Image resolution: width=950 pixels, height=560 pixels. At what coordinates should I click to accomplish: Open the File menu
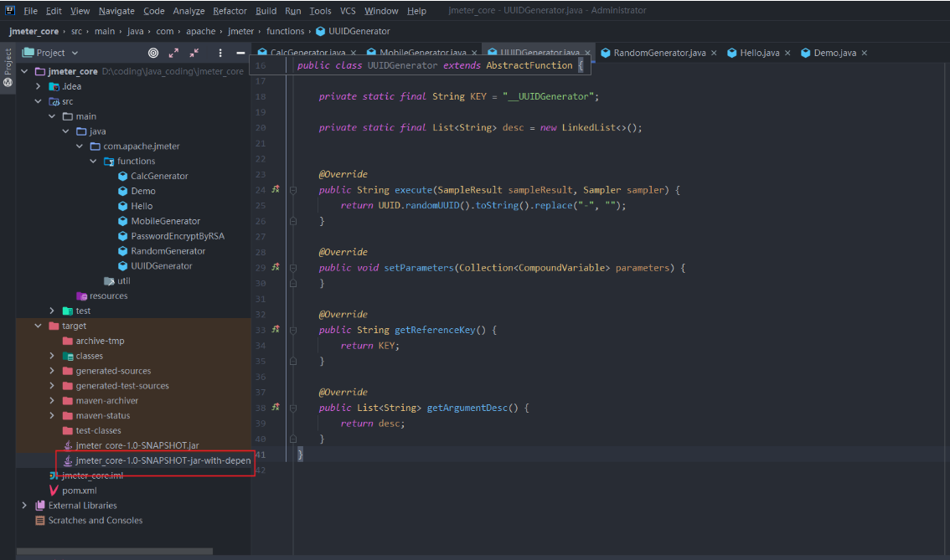[x=30, y=11]
